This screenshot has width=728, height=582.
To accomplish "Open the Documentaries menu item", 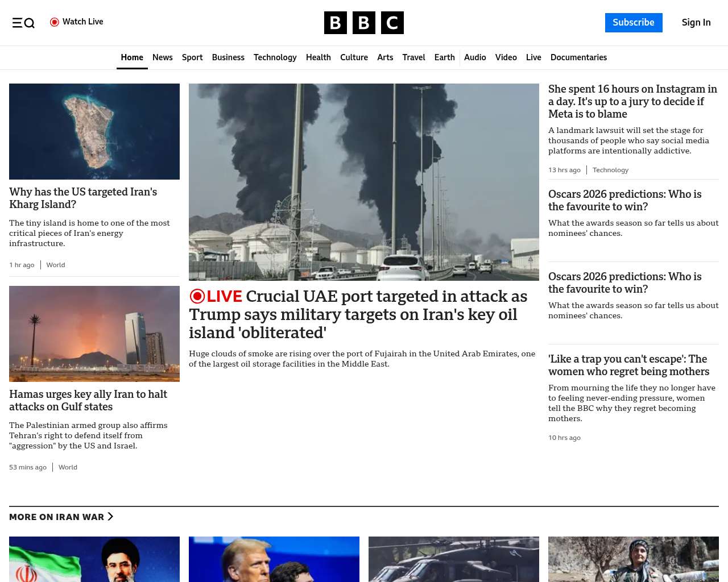I will (578, 57).
